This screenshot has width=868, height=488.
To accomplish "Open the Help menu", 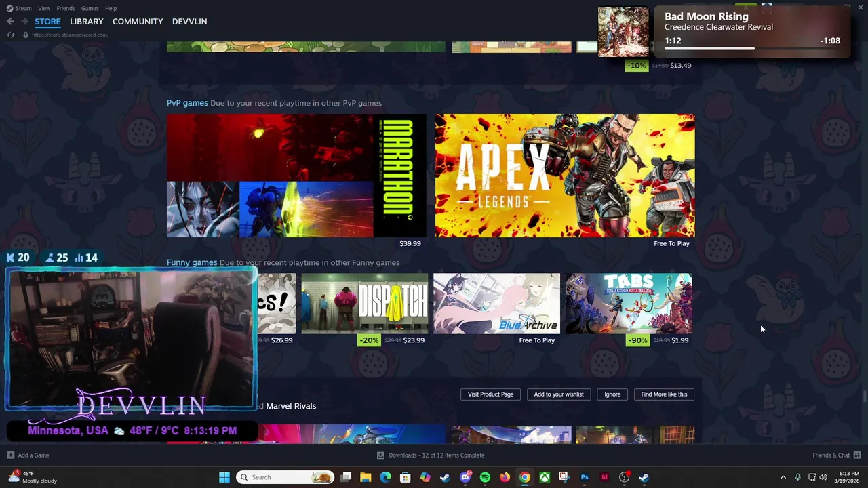I will [x=111, y=8].
